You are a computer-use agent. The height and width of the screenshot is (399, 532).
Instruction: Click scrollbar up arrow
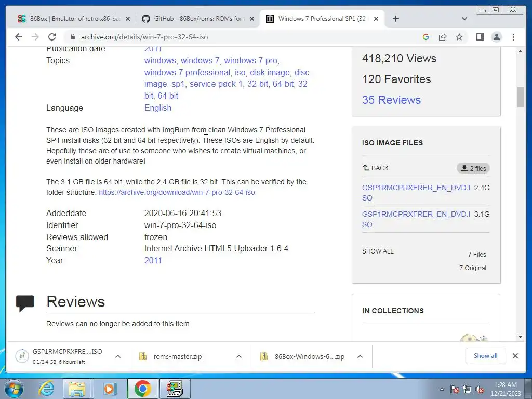(520, 51)
